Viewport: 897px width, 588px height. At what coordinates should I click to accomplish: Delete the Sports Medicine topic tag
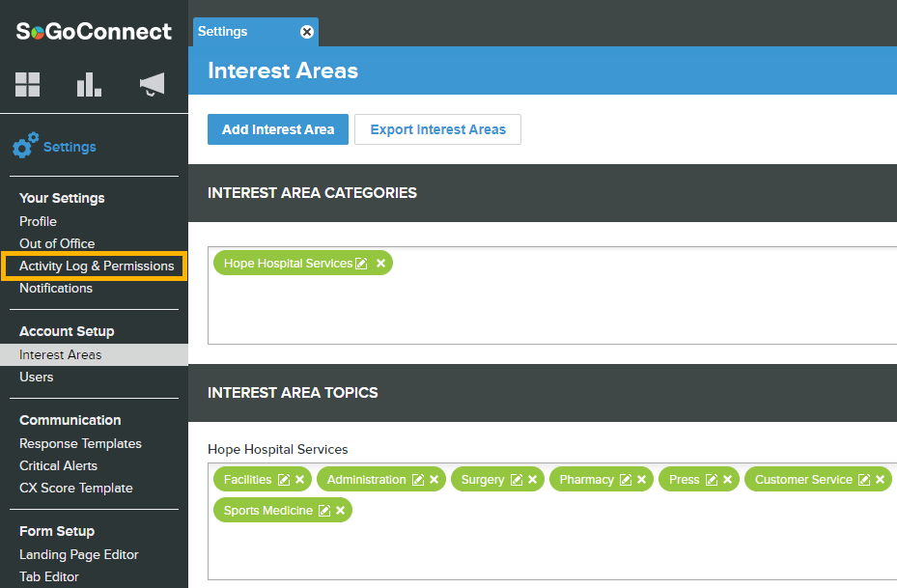pyautogui.click(x=341, y=511)
